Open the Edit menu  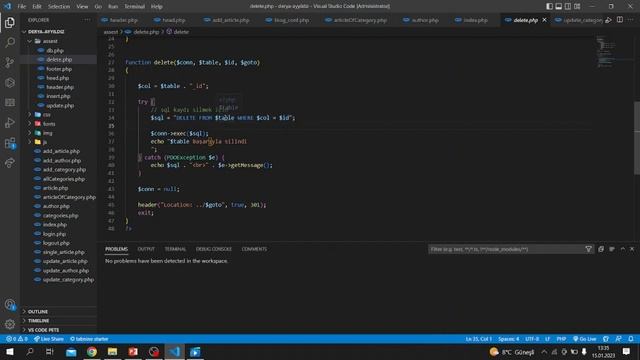pos(37,6)
